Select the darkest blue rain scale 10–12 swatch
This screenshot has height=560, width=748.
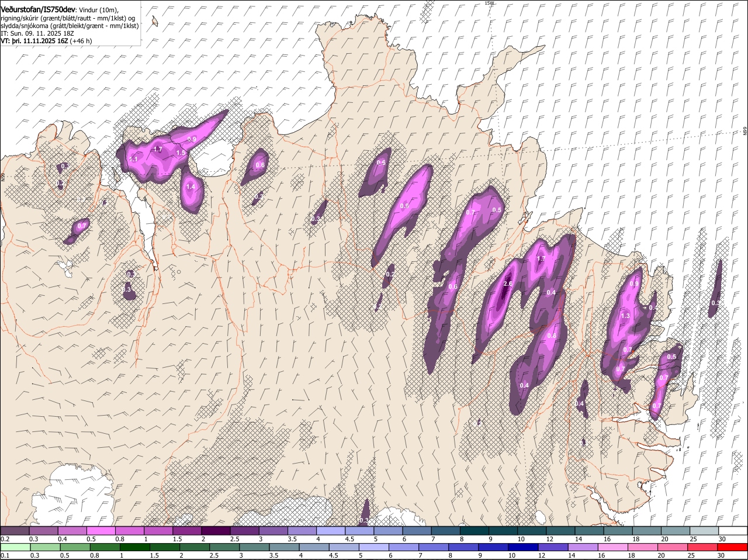pyautogui.click(x=524, y=547)
